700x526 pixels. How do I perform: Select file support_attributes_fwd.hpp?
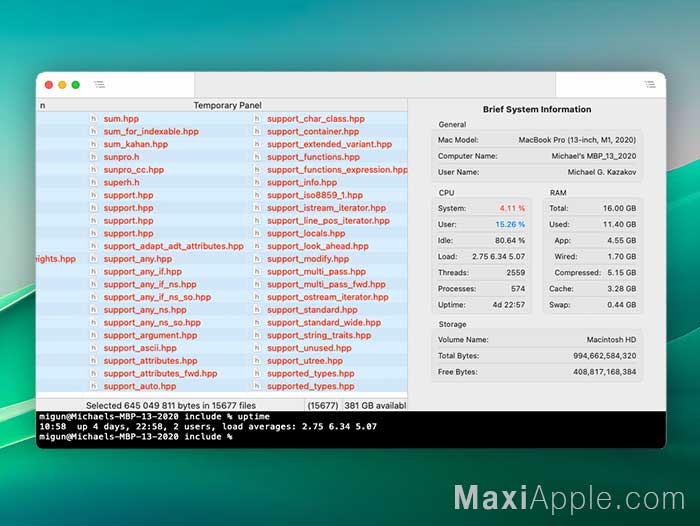click(x=160, y=373)
